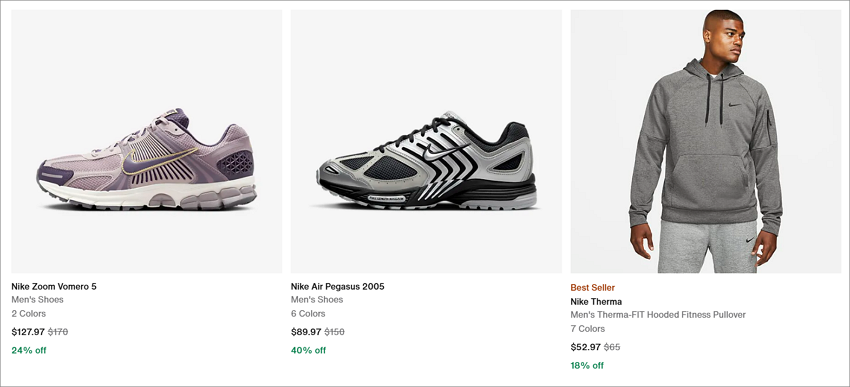Click the crossed-out $150 original price
The image size is (850, 387).
(x=334, y=332)
